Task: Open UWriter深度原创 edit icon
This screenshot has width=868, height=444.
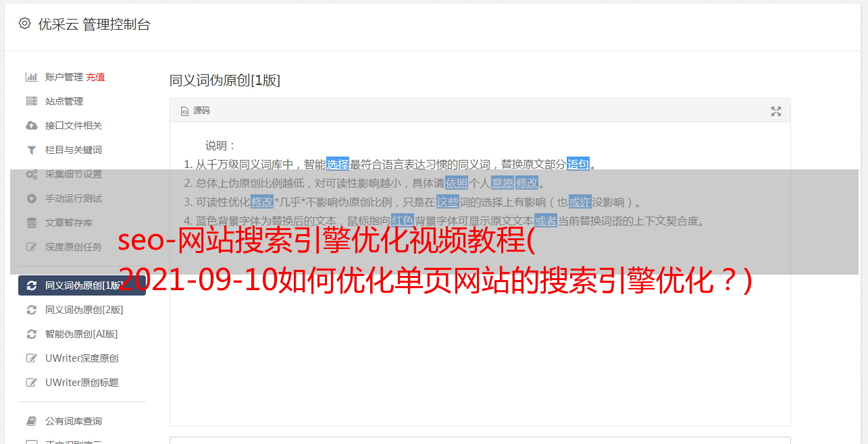Action: [32, 358]
